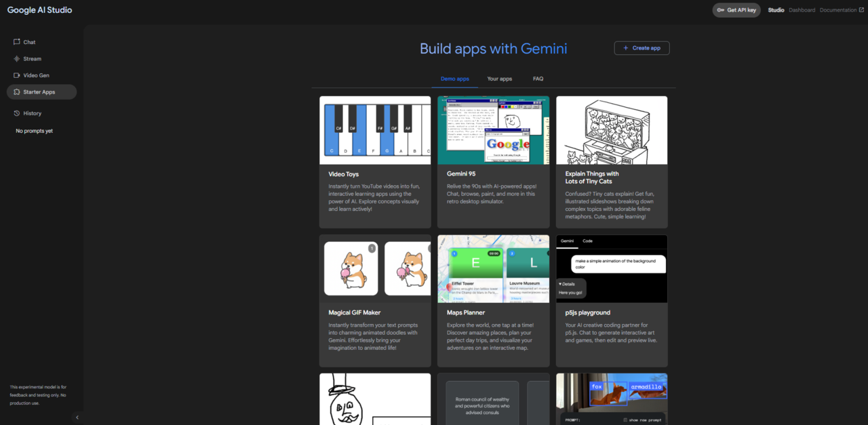Click the "Build apps with Gemini" heading
Screen dimensions: 868x425
coord(494,49)
